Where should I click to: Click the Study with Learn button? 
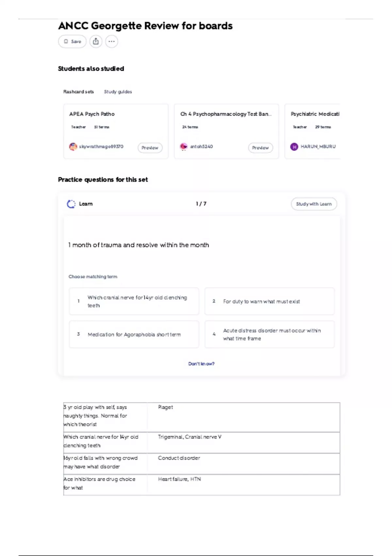click(x=314, y=204)
